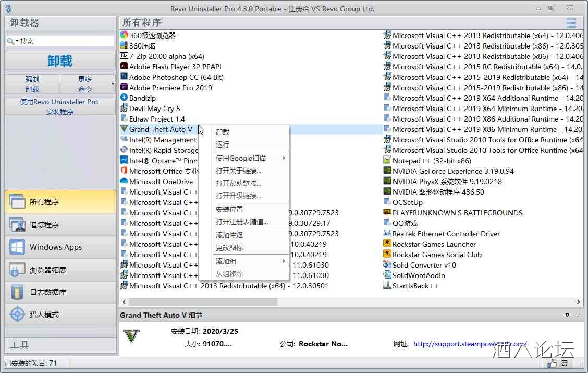
Task: Choose 卸载 from the context menu
Action: pos(223,131)
